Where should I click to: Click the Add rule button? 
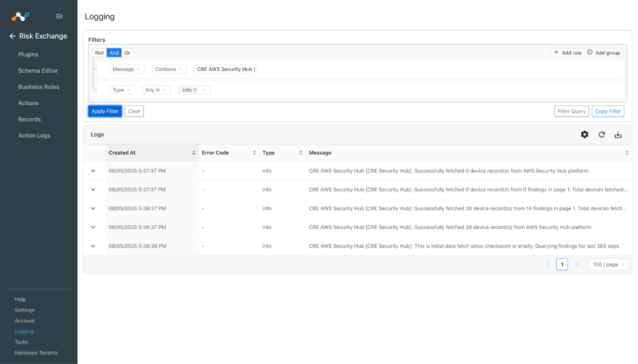[568, 53]
